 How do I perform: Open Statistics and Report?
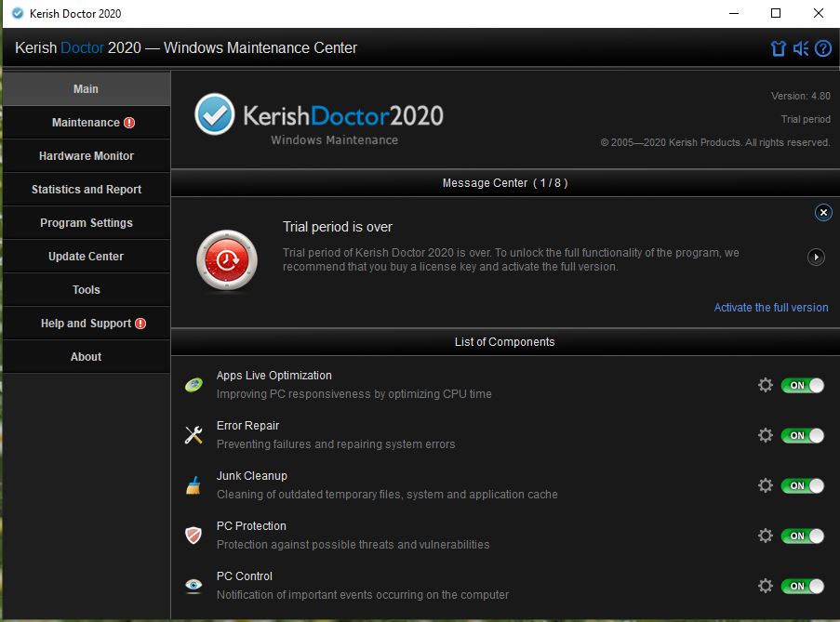[87, 190]
